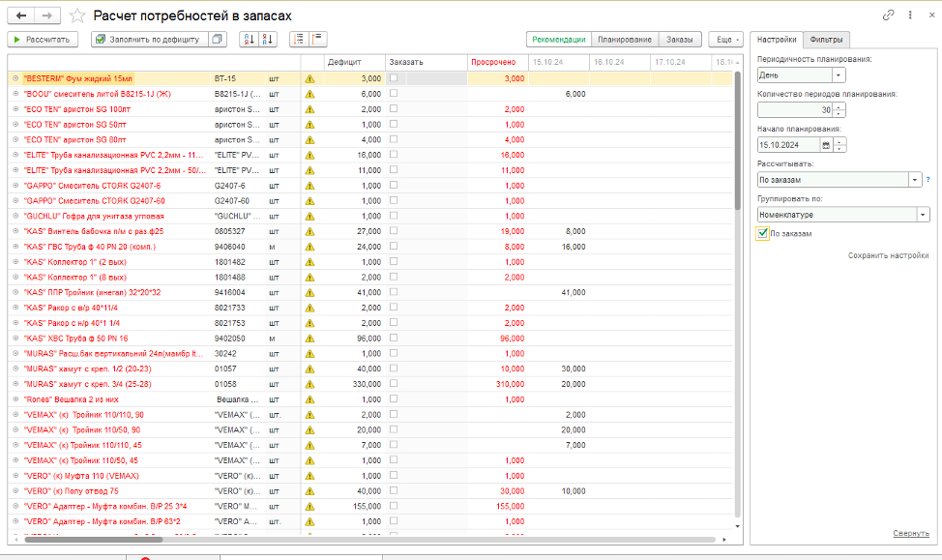Click the Рассчитать button
The width and height of the screenshot is (942, 560).
point(44,40)
